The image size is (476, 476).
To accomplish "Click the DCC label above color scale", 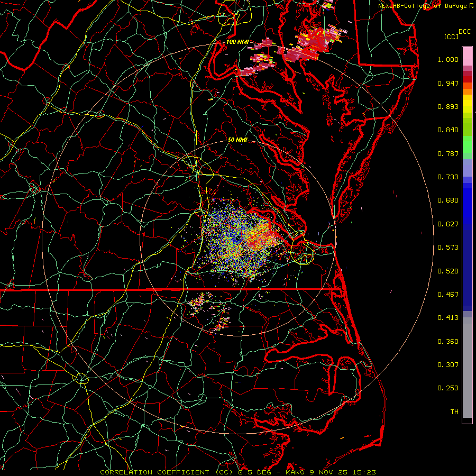I will click(464, 32).
